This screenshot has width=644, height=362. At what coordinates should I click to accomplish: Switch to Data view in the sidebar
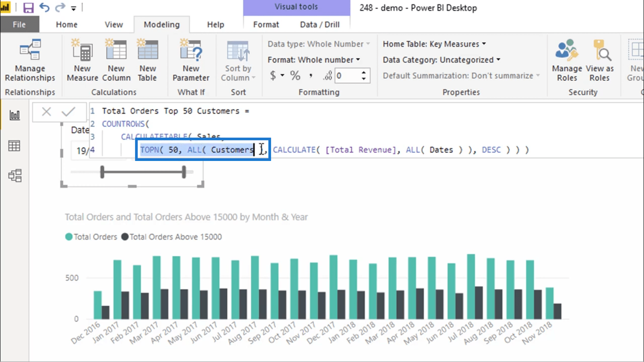coord(14,146)
